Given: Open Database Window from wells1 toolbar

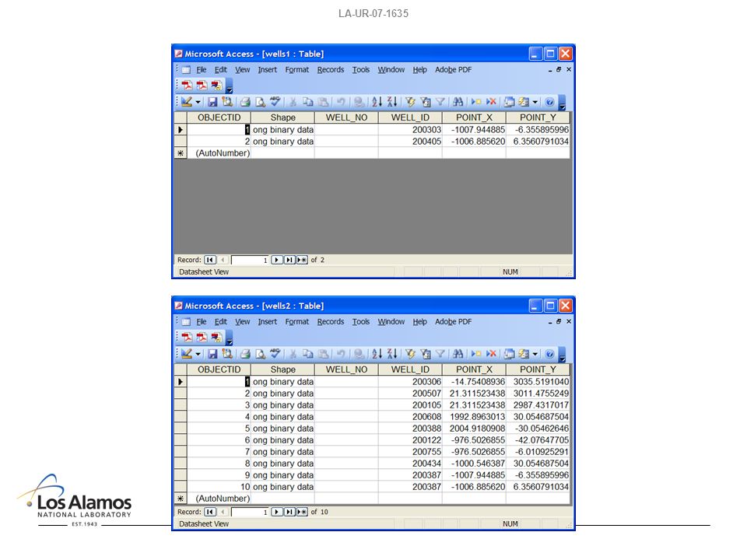Looking at the screenshot, I should pyautogui.click(x=509, y=102).
